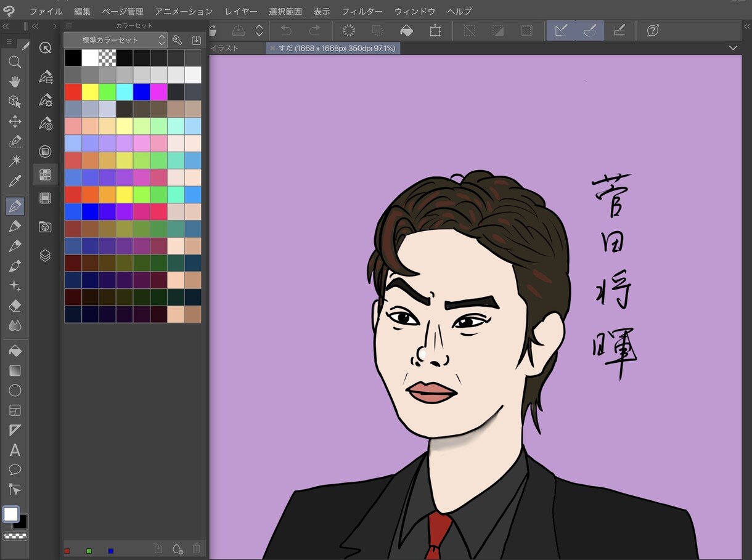Open the Brush Size palette icon
Screen dimensions: 752x560
[45, 124]
